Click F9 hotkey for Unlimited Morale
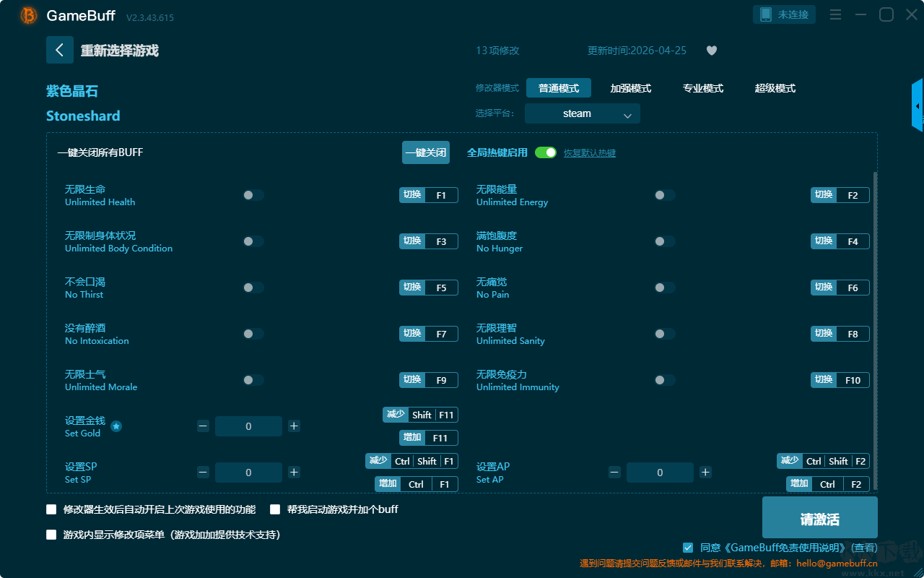This screenshot has height=578, width=924. pos(429,380)
